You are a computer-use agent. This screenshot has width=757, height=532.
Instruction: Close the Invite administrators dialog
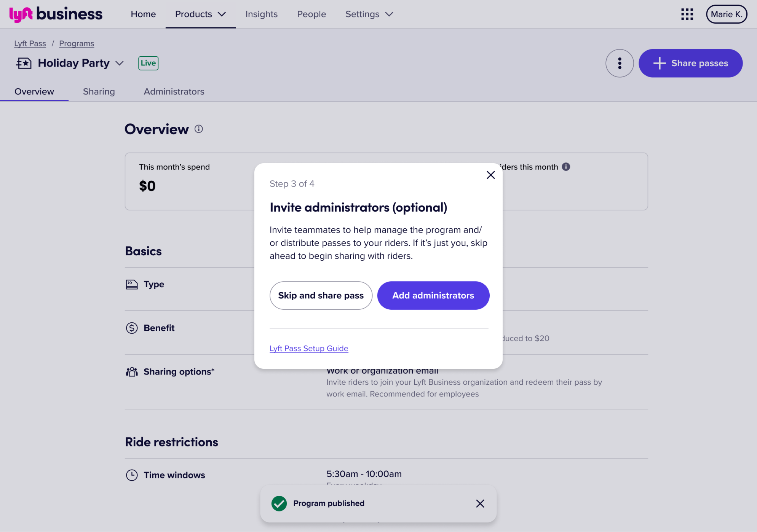tap(490, 175)
